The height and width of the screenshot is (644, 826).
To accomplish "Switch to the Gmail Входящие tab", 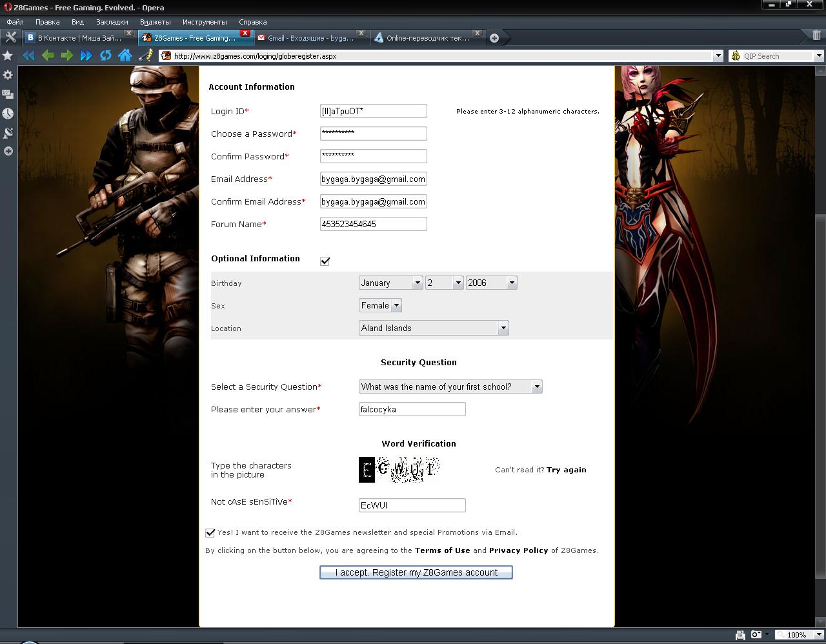I will (x=311, y=38).
